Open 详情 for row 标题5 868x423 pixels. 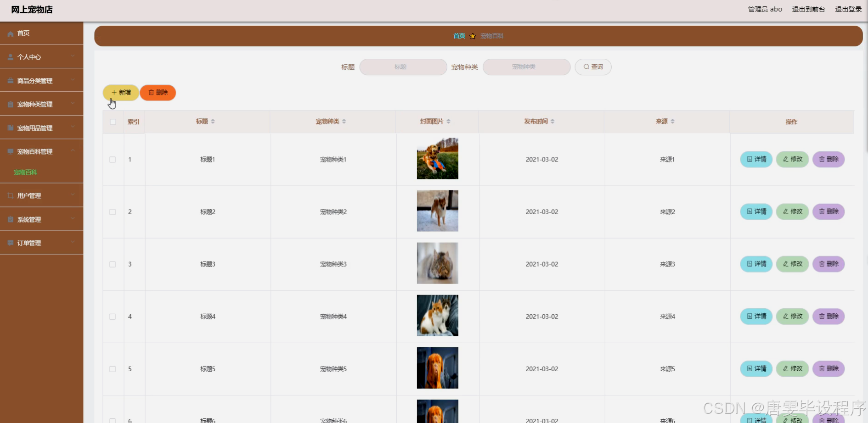pyautogui.click(x=756, y=368)
